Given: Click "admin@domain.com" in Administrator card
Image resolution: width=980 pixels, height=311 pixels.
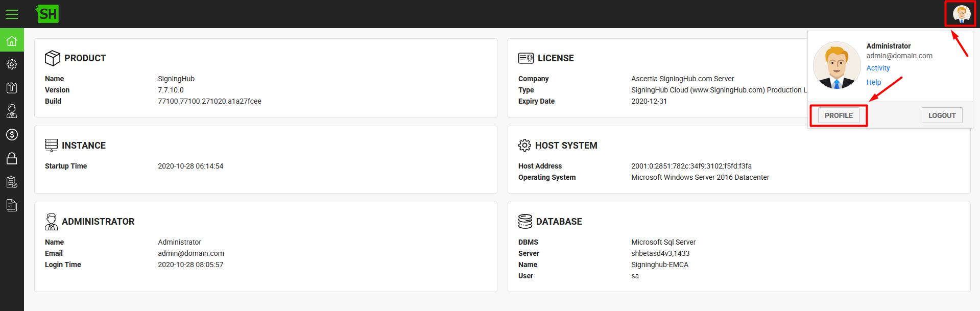Looking at the screenshot, I should (191, 253).
